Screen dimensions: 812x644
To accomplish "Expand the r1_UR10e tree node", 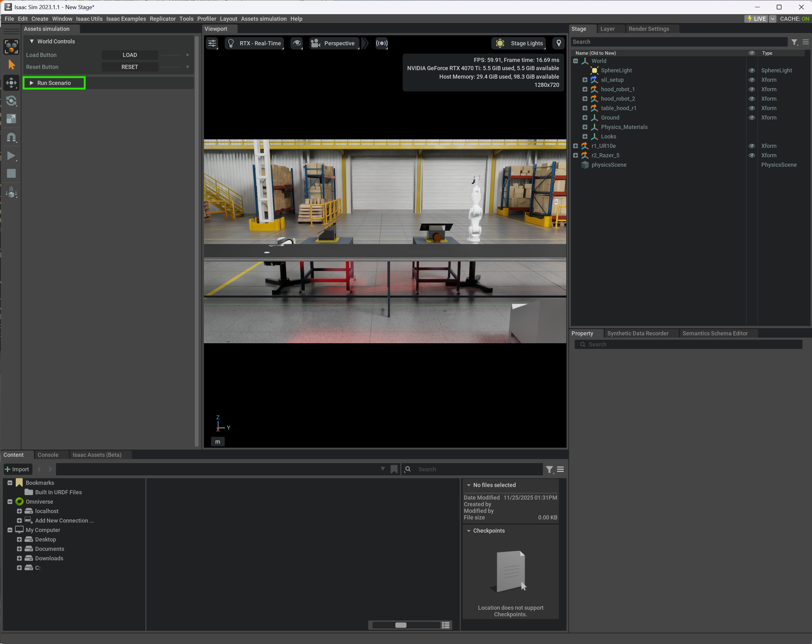I will point(575,146).
